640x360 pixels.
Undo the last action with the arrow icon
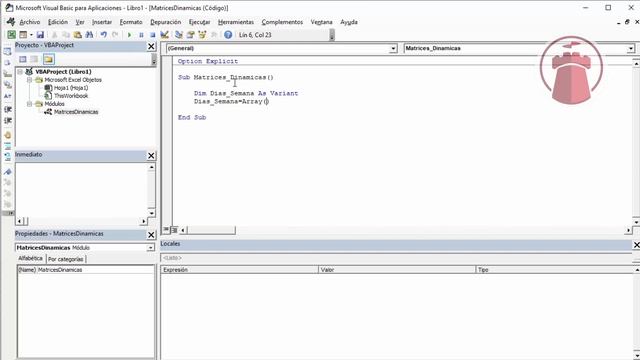pyautogui.click(x=104, y=35)
